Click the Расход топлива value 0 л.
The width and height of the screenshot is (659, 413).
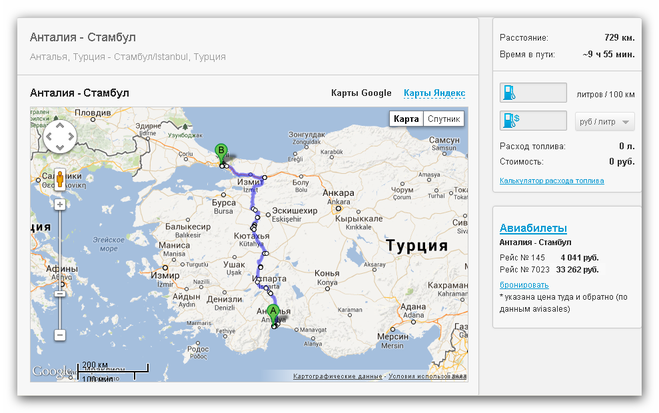pyautogui.click(x=627, y=146)
